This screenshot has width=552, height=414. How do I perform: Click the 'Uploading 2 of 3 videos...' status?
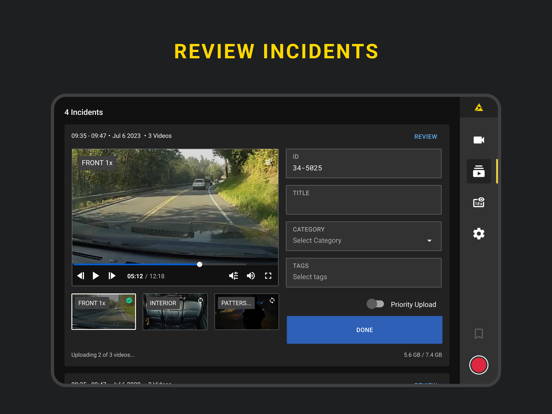pyautogui.click(x=103, y=355)
